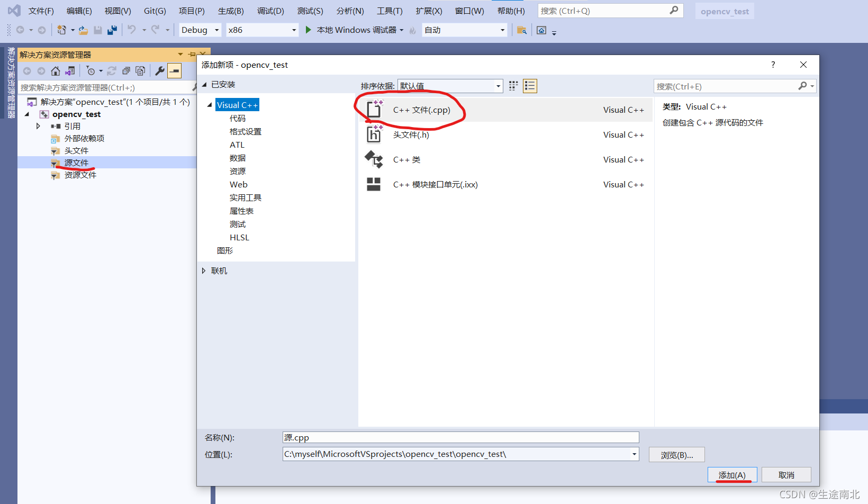Image resolution: width=868 pixels, height=504 pixels.
Task: Click the redo arrow icon
Action: [155, 30]
